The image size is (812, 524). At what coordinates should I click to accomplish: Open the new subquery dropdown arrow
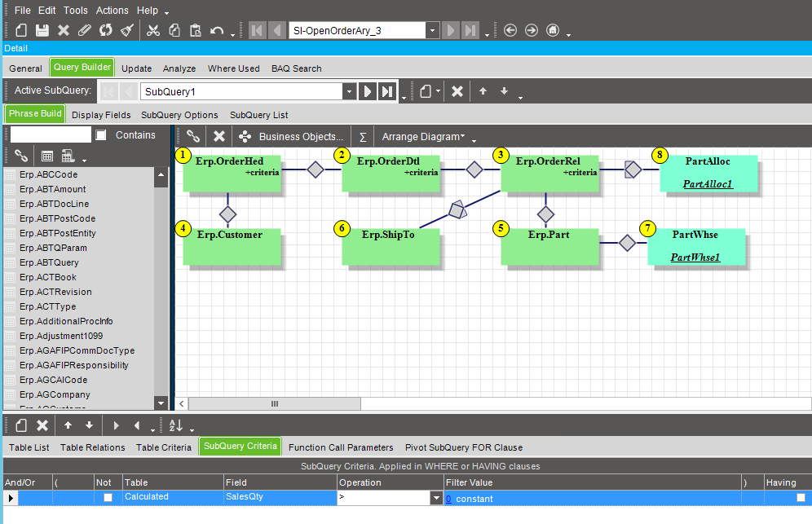point(438,91)
